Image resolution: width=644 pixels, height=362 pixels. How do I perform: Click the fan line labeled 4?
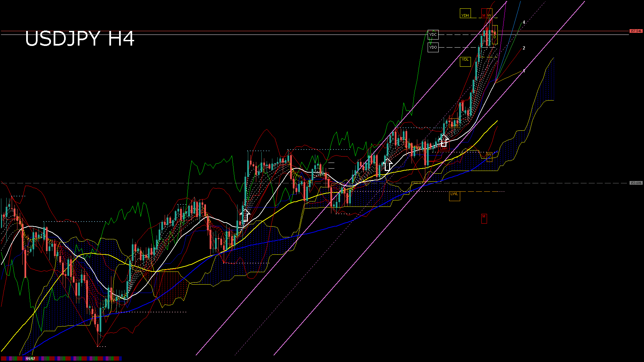tap(524, 22)
